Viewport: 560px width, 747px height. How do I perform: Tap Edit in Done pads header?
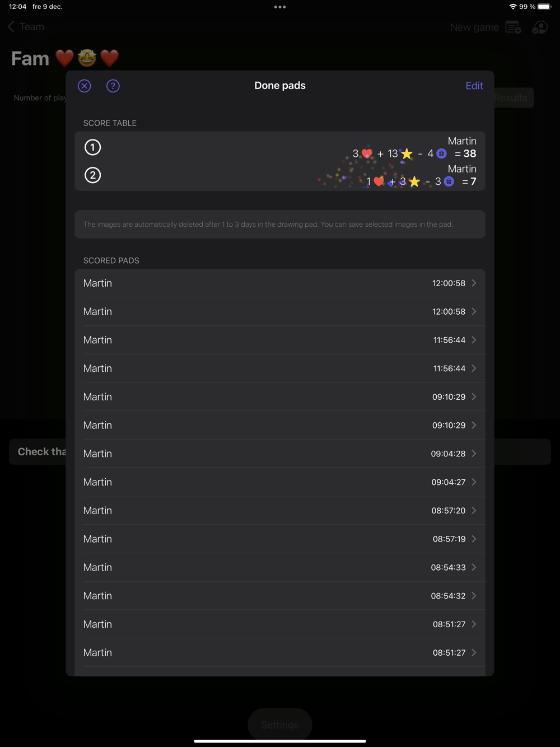point(474,86)
